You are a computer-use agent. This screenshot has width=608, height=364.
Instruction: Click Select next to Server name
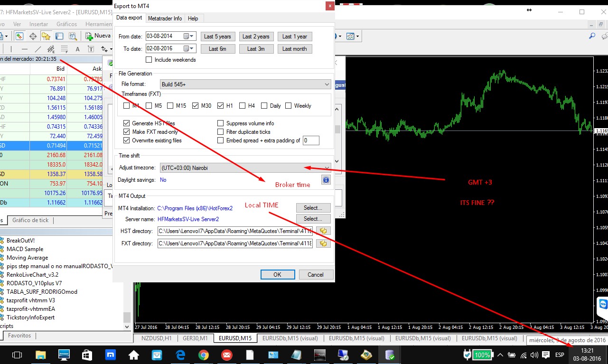[313, 219]
